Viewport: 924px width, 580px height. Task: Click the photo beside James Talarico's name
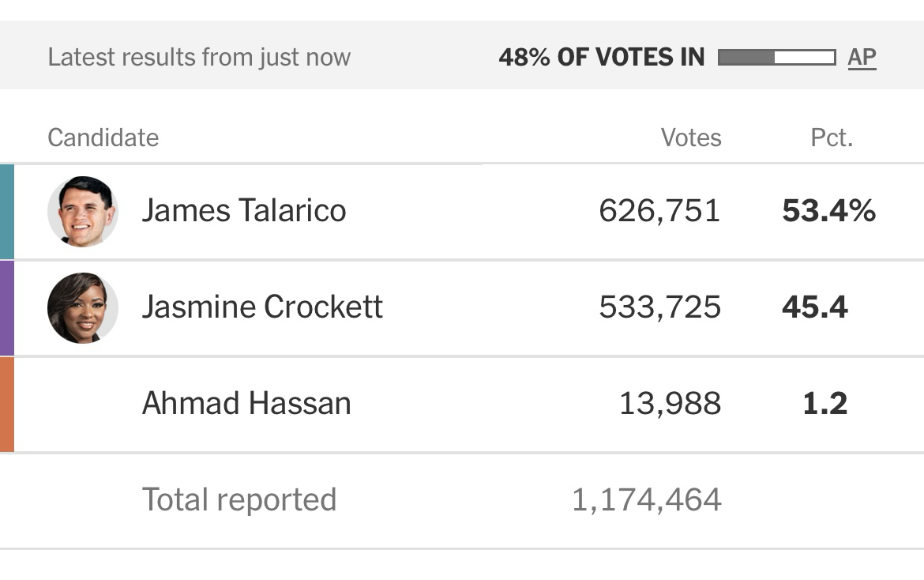(x=83, y=211)
